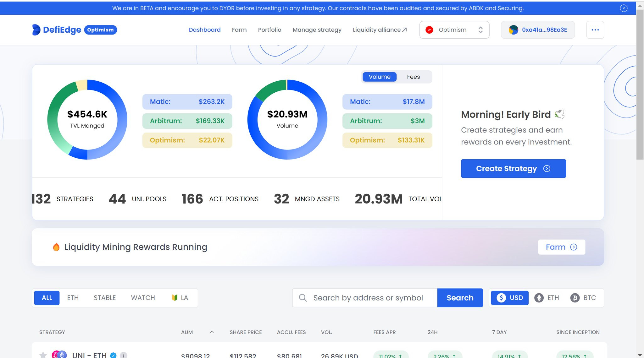Select BTC currency display
This screenshot has width=644, height=358.
tap(583, 298)
